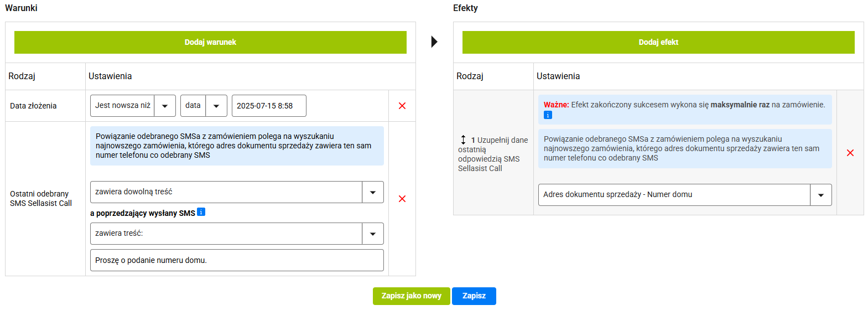Click the Ustawienia header in Warunki table
868x310 pixels.
[x=110, y=76]
